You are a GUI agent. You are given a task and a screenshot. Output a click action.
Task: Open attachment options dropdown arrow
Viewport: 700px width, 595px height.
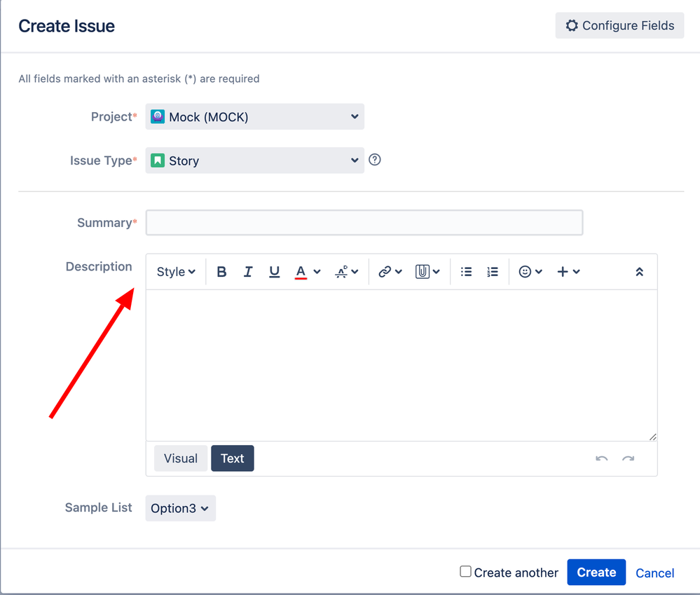(436, 272)
